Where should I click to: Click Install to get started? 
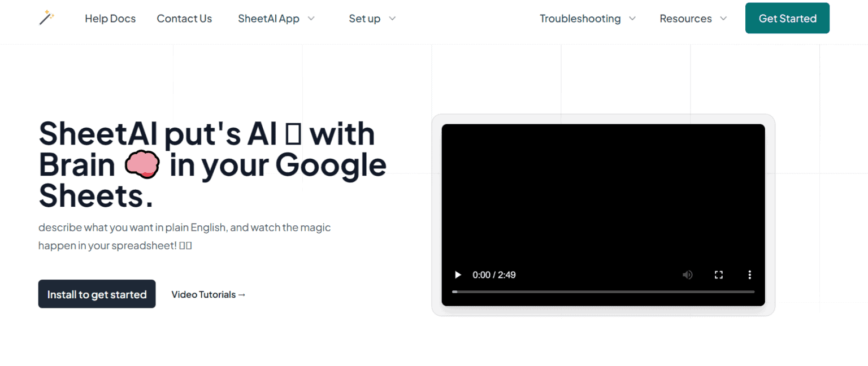click(97, 294)
